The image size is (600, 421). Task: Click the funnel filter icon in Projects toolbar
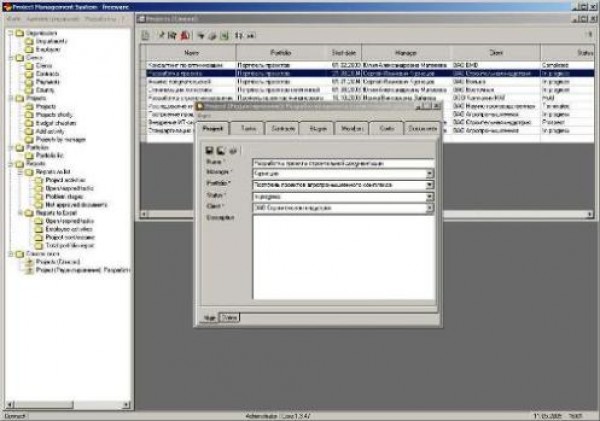point(201,36)
